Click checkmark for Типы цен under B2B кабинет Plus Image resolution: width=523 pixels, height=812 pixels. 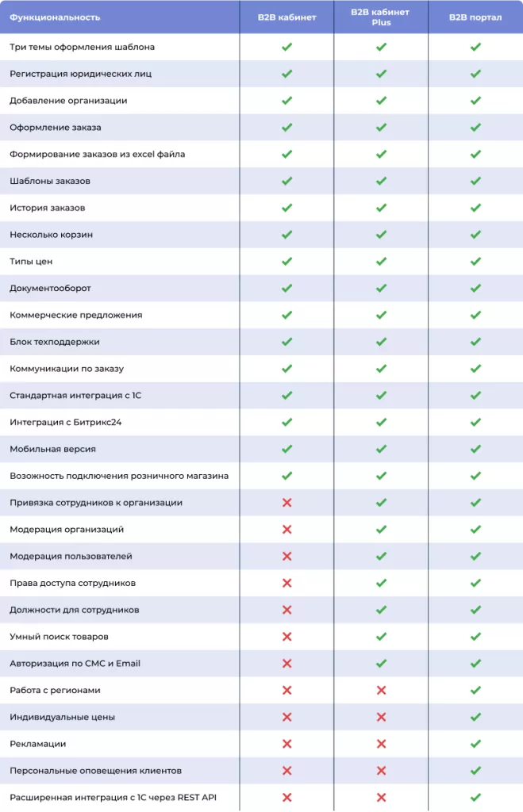pos(381,261)
